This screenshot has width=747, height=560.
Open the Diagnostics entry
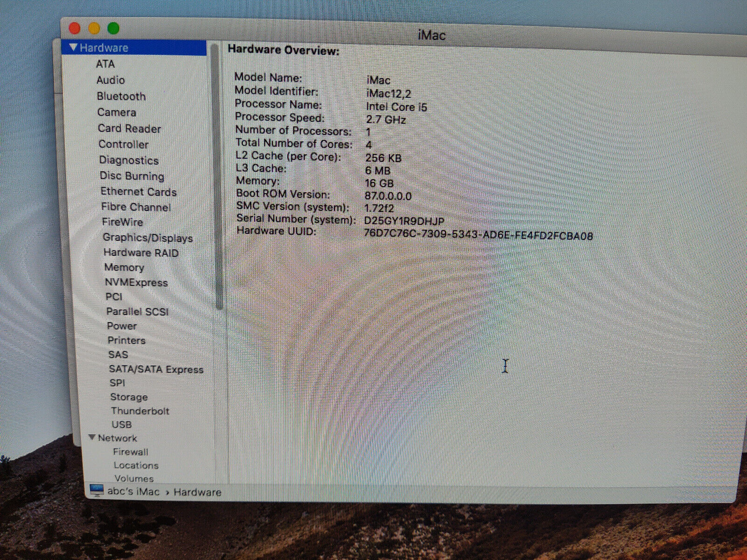pyautogui.click(x=129, y=161)
